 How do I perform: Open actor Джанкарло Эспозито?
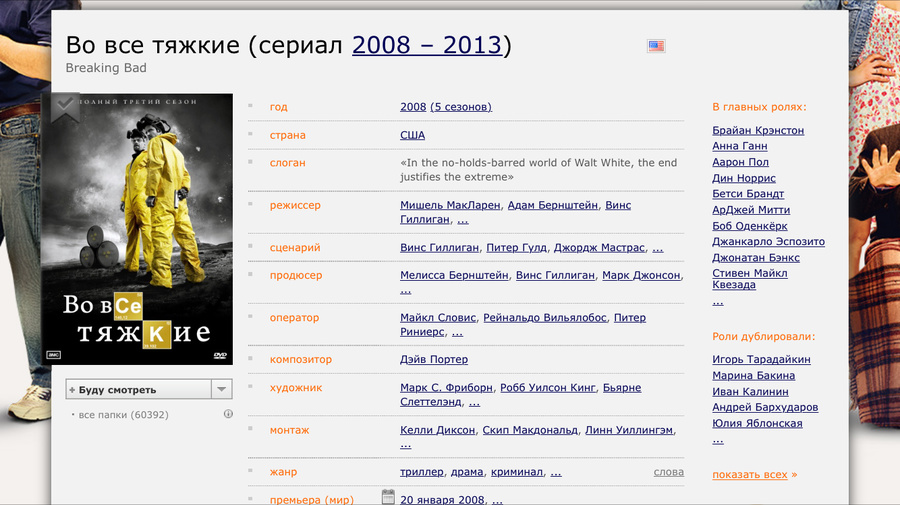(769, 241)
